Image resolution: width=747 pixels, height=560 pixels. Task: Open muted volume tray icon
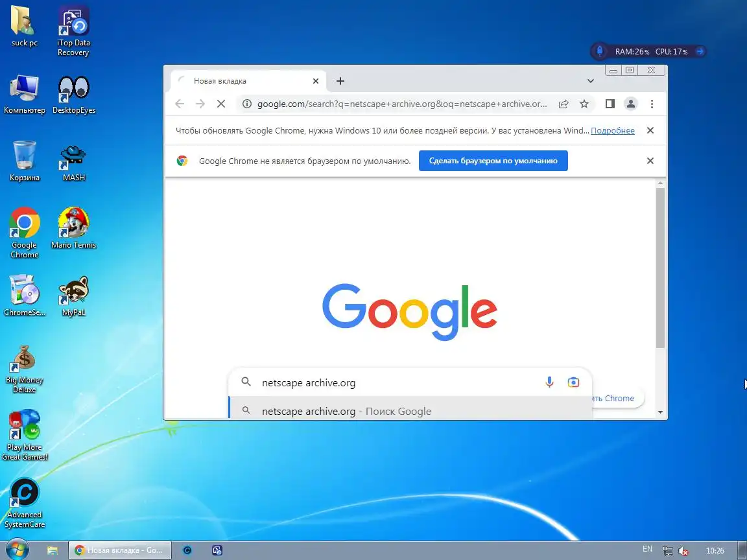683,551
